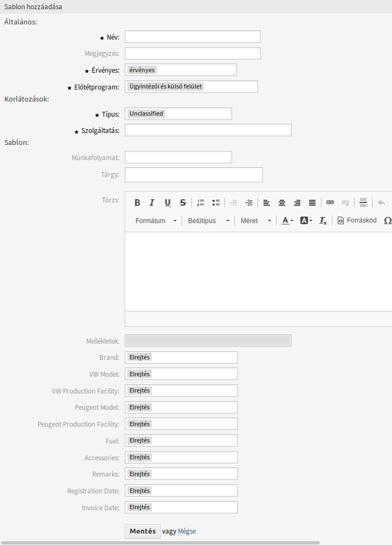Open the Brand visibility dropdown
392x545 pixels.
181,357
